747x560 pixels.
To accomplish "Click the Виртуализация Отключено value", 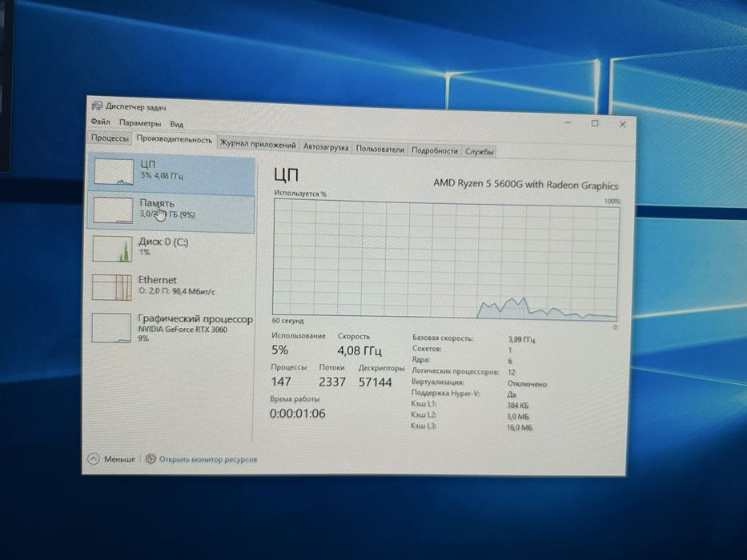I will click(527, 384).
